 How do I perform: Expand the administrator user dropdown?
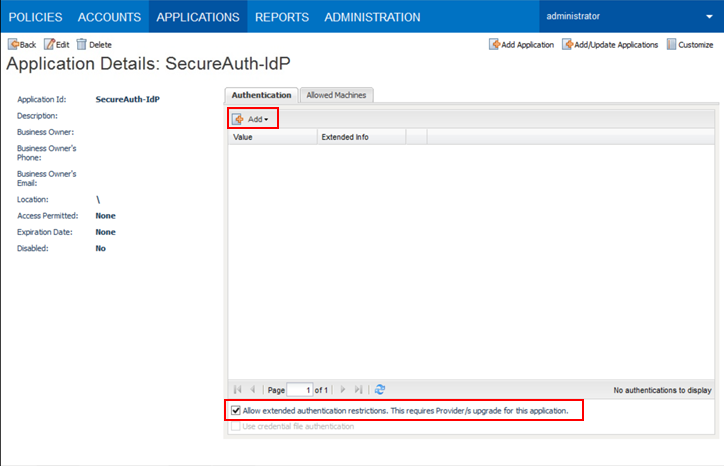click(709, 17)
